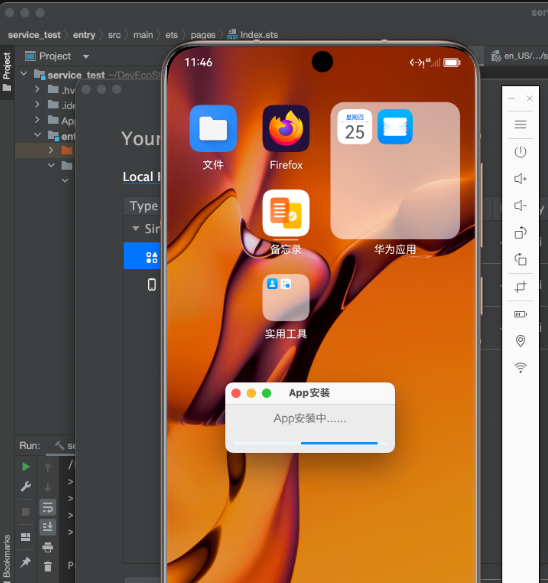The width and height of the screenshot is (548, 583).
Task: Expand the .hvigor folder node
Action: point(37,89)
